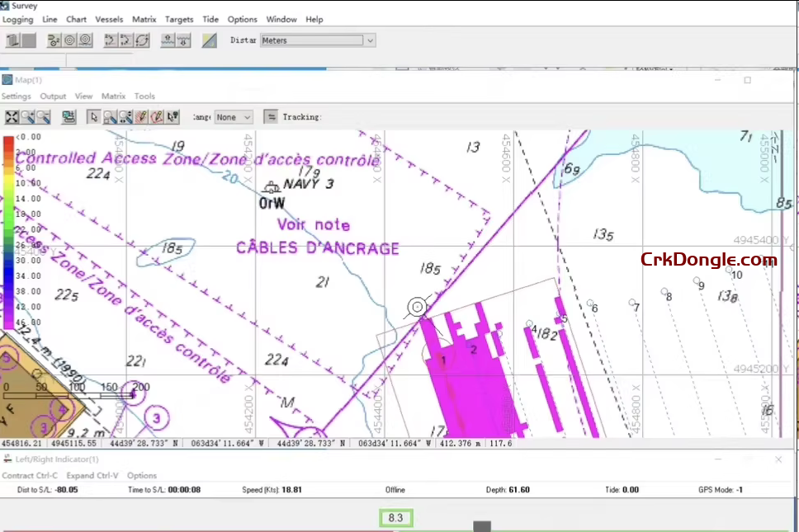Click the pointer with question mark query tool

tap(173, 117)
